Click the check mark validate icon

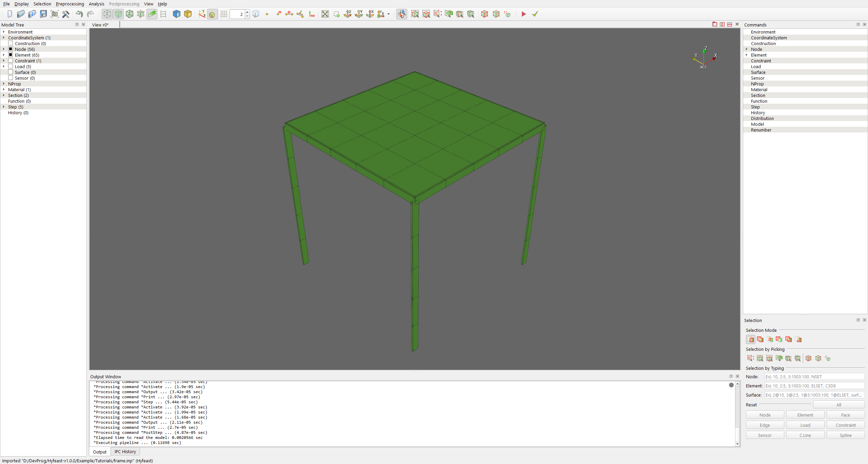pyautogui.click(x=535, y=14)
